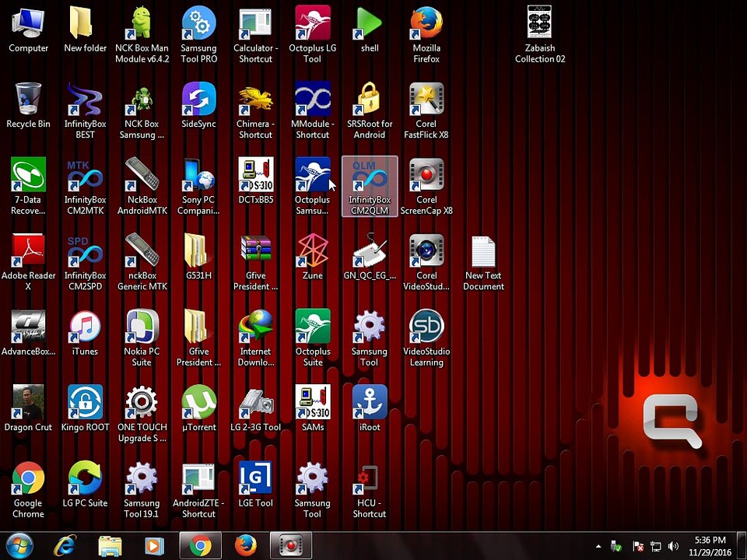Select the SRSRoot for Android icon

click(370, 110)
